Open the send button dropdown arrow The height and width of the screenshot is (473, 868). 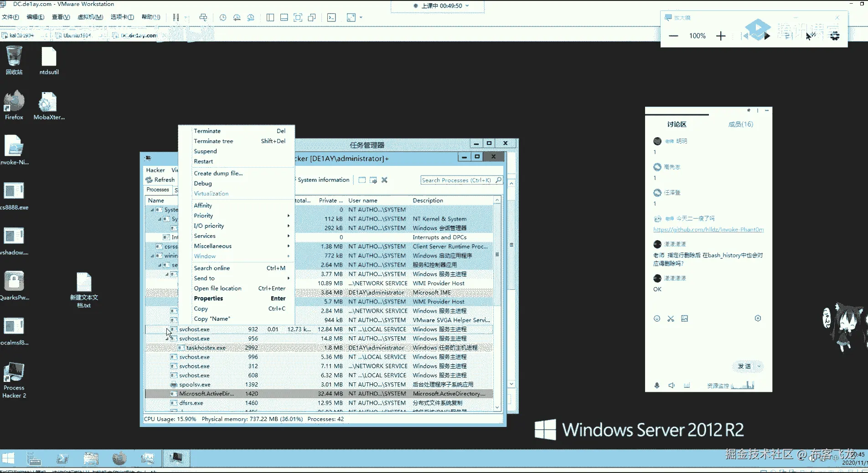(759, 366)
